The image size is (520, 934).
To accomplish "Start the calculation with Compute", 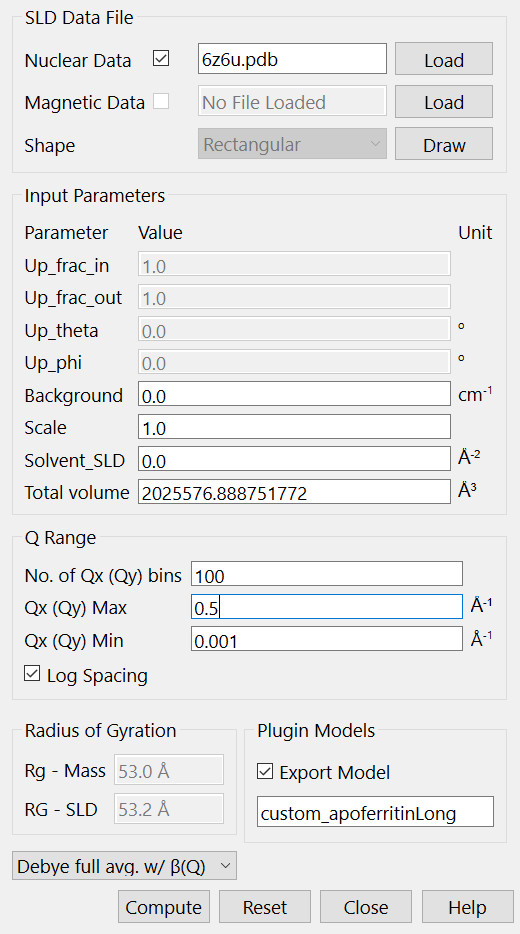I will coord(164,907).
